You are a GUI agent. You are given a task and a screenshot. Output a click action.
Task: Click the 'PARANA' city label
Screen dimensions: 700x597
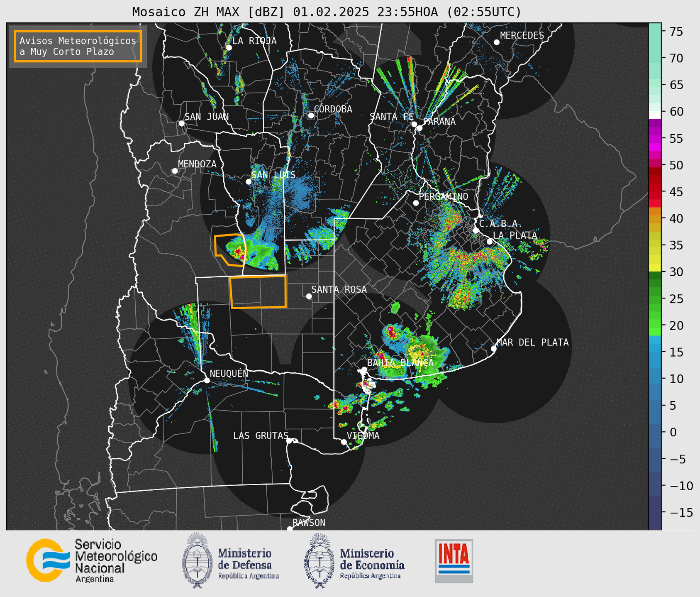[x=439, y=122]
